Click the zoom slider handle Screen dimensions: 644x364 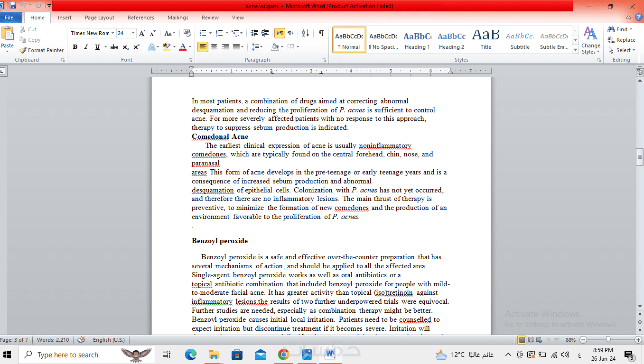(x=608, y=340)
